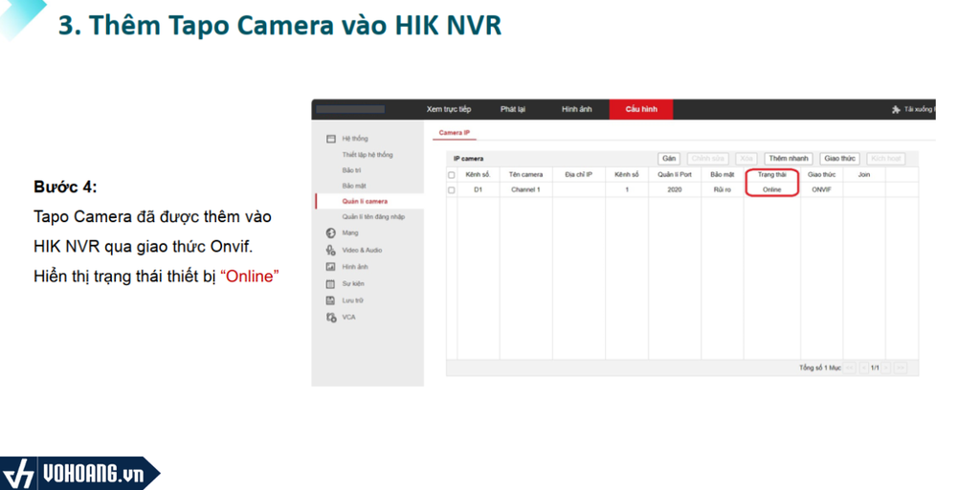Click the Tên camera column header
Screen dimensions: 980x490
coord(525,175)
